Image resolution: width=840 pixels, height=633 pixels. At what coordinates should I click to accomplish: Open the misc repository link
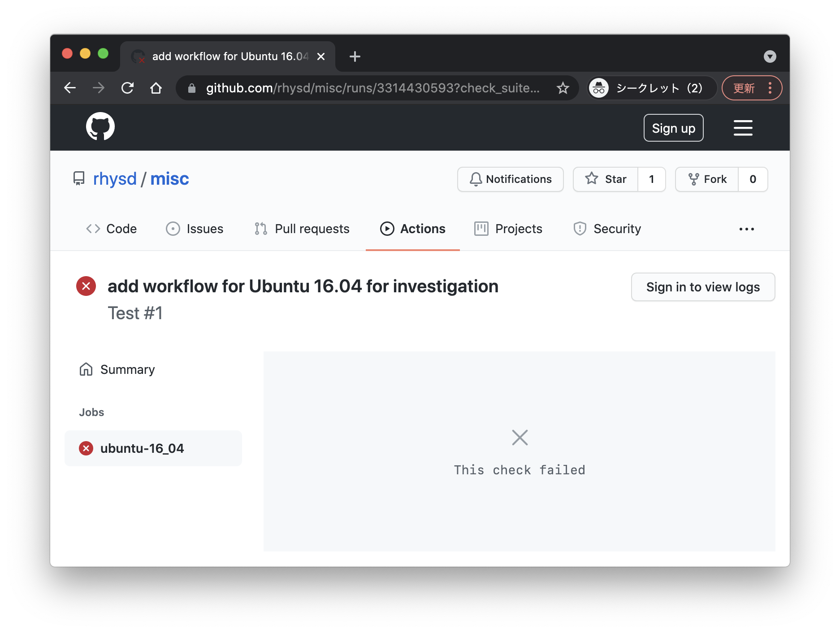(x=169, y=178)
